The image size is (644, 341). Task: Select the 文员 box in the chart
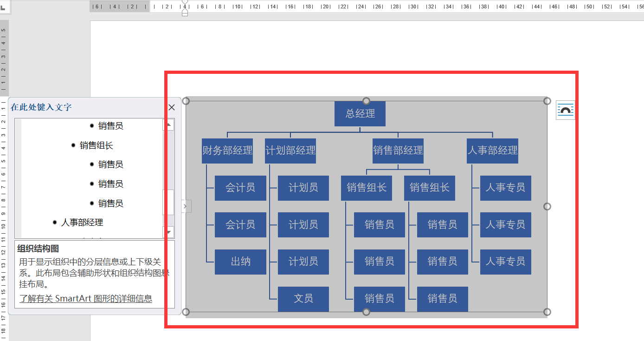coord(303,299)
